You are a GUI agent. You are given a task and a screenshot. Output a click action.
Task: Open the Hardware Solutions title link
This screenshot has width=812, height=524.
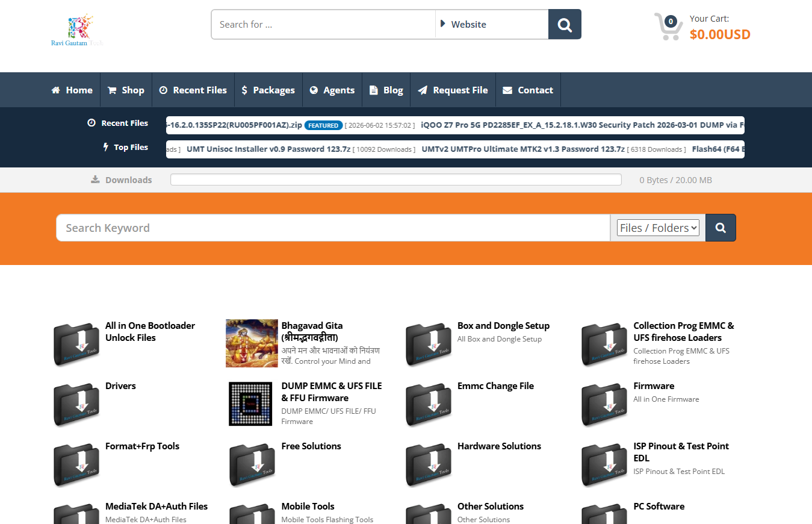499,446
